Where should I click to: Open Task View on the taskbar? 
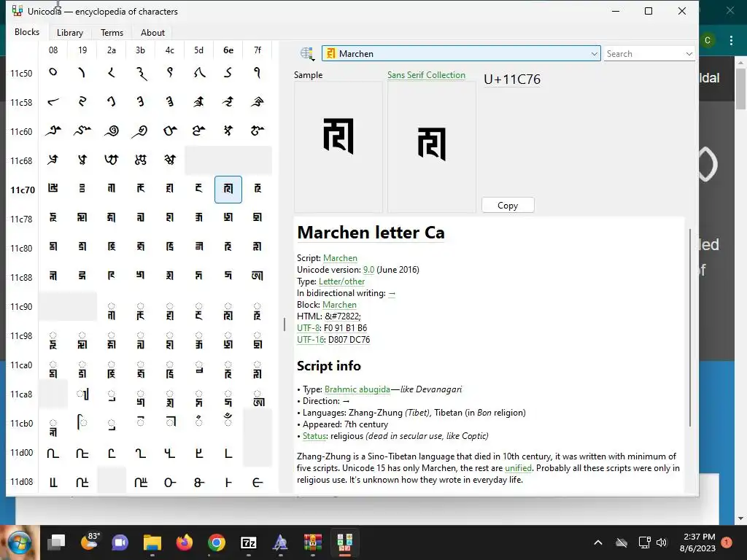56,542
